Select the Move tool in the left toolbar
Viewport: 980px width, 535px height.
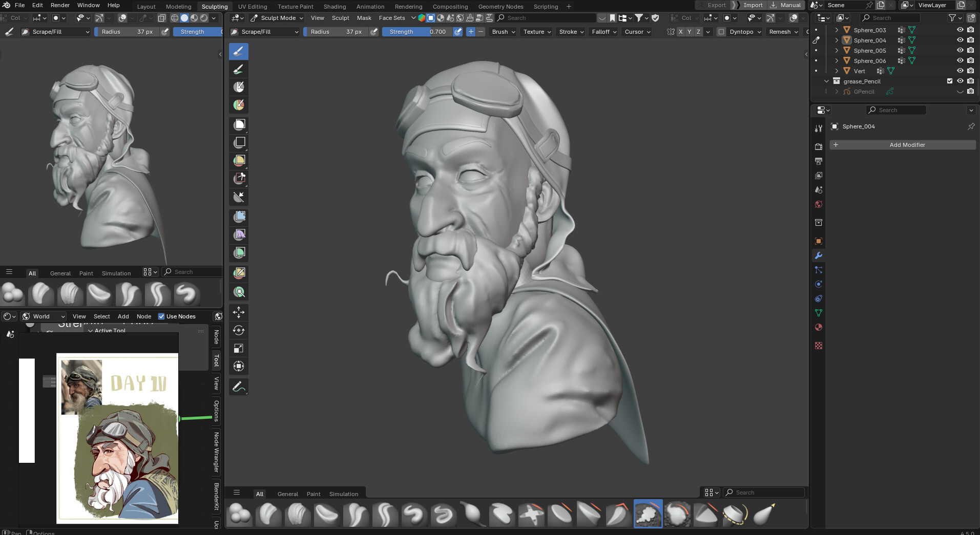click(239, 312)
